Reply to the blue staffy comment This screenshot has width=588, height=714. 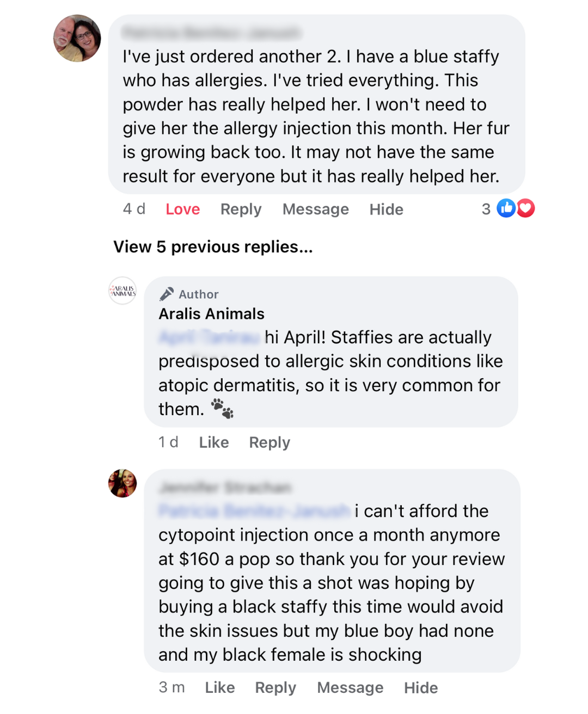click(241, 210)
